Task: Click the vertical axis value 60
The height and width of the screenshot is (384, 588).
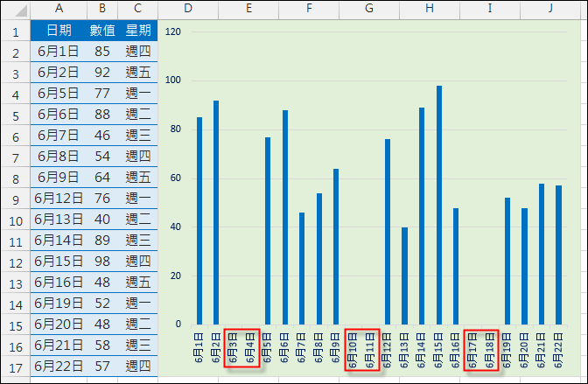Action: [x=176, y=178]
